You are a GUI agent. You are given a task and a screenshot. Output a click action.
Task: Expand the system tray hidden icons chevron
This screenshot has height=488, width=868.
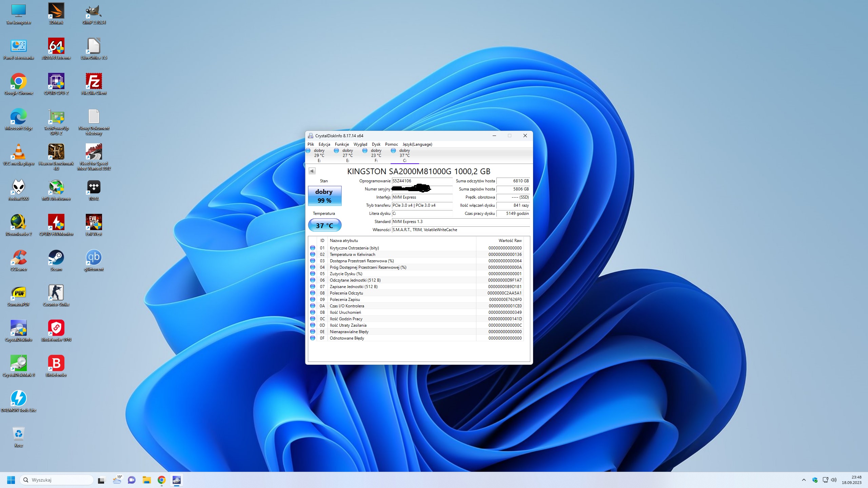804,480
